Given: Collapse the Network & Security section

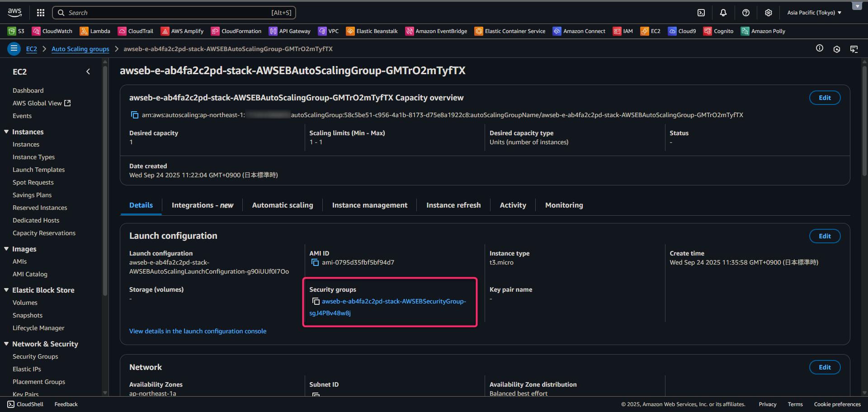Looking at the screenshot, I should point(6,344).
